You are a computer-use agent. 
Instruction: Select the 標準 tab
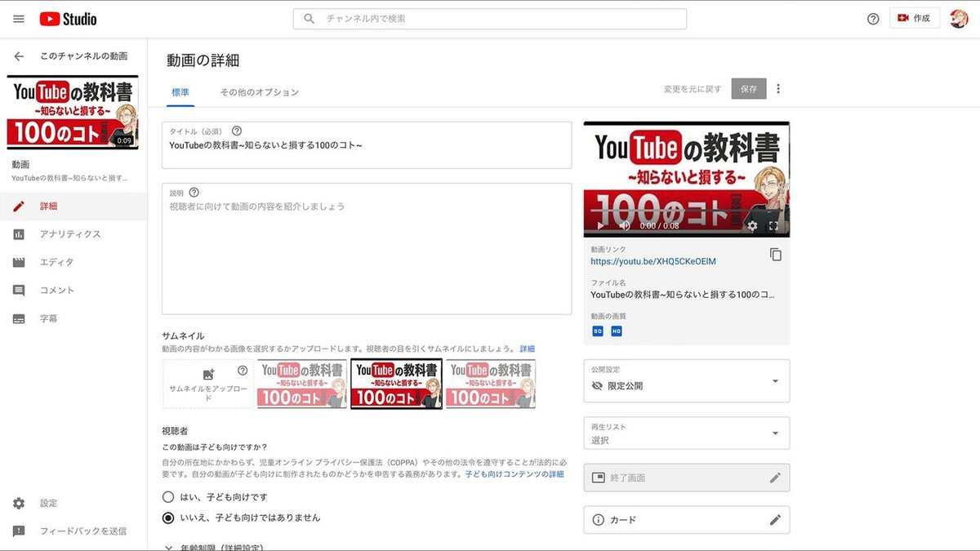pyautogui.click(x=180, y=92)
